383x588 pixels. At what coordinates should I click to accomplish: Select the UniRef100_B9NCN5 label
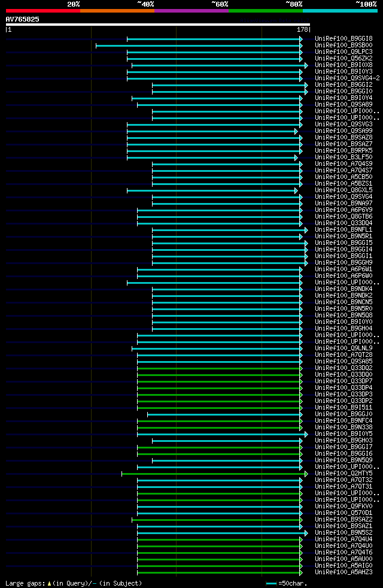(344, 302)
